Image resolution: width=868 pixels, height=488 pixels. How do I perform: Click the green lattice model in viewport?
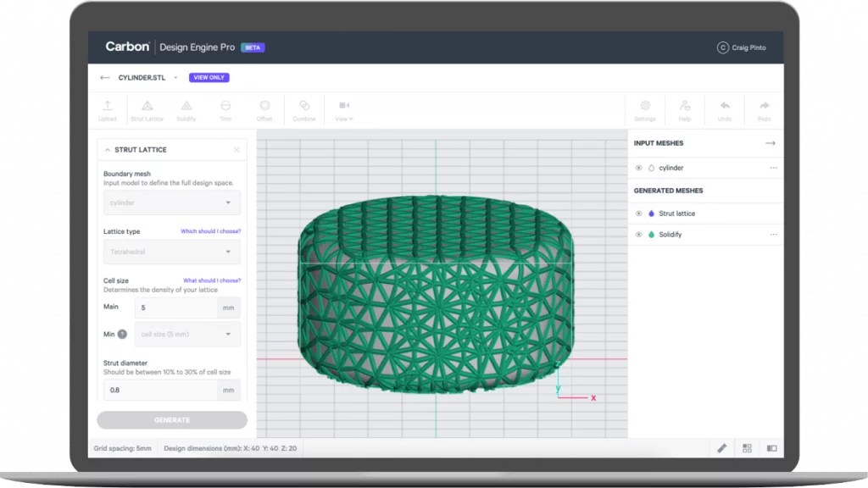tap(436, 294)
